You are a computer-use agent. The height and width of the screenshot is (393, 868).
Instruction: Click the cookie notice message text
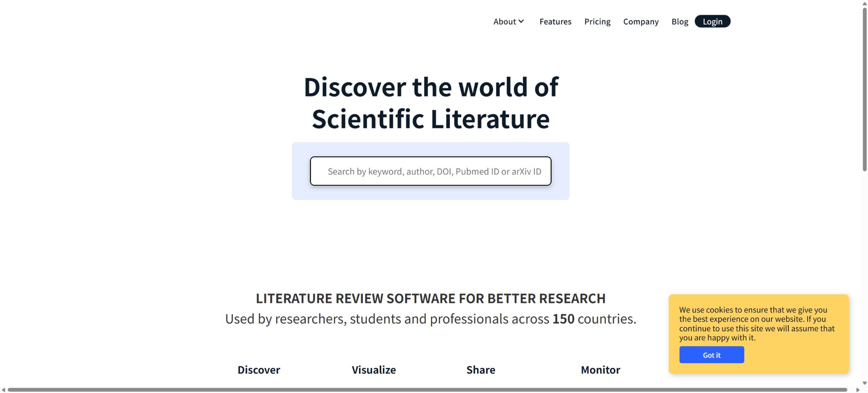tap(757, 324)
